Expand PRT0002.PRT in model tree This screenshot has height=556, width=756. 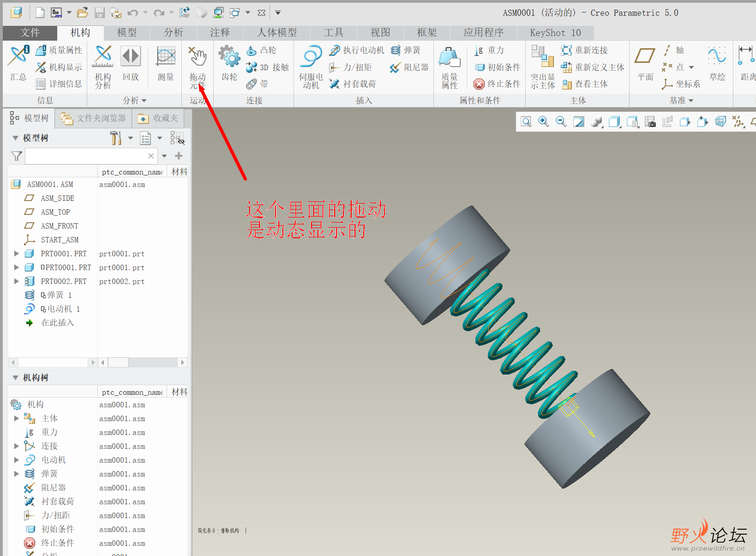click(x=16, y=281)
